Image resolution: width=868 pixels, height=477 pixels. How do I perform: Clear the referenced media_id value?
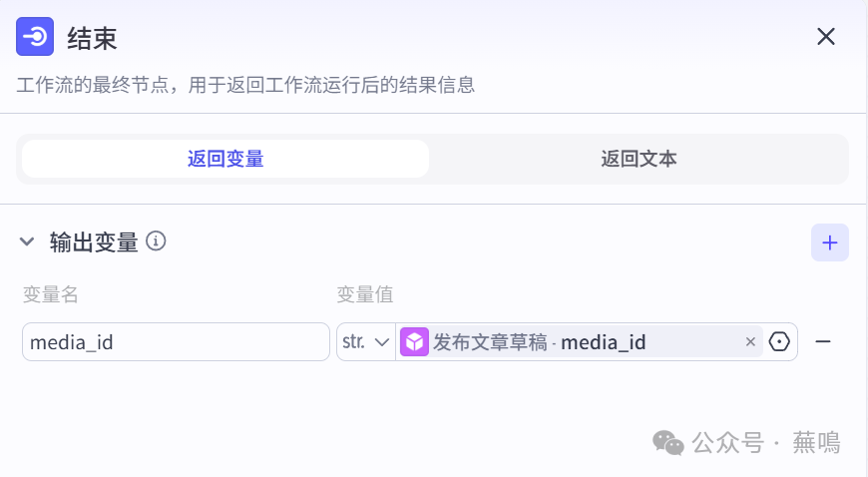point(750,342)
